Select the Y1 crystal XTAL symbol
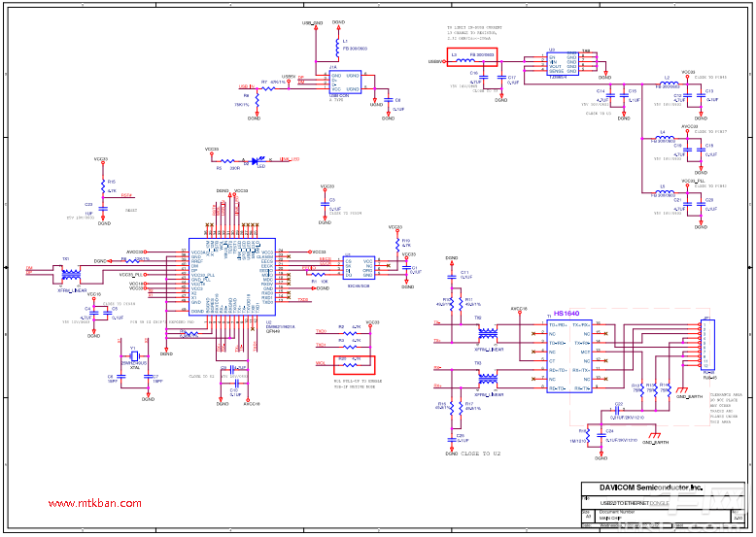The width and height of the screenshot is (756, 537). click(133, 355)
